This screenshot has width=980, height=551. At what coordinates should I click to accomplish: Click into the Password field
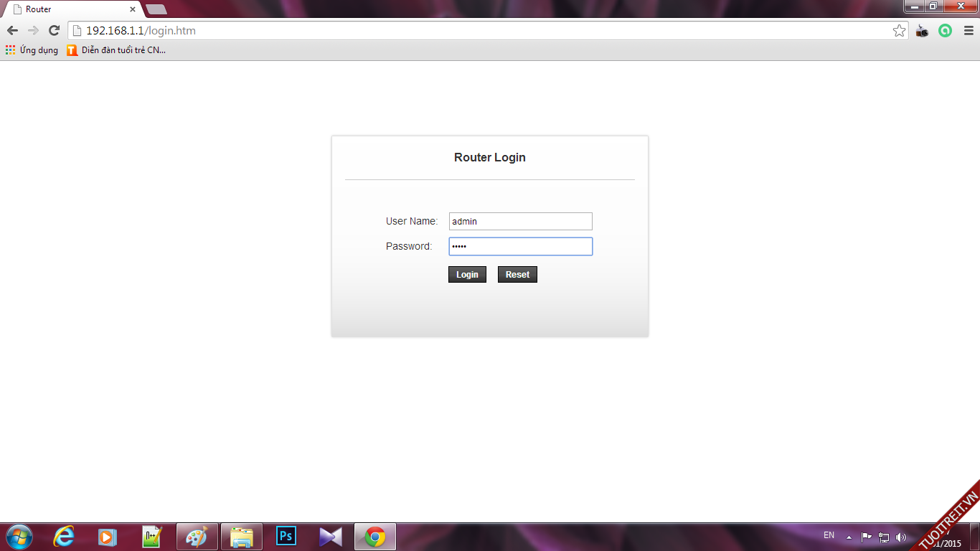(x=520, y=247)
